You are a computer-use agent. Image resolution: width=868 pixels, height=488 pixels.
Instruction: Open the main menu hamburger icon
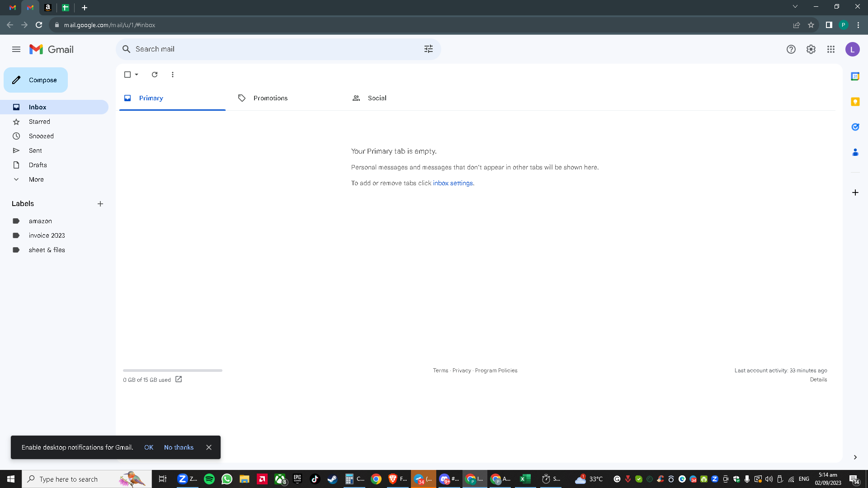coord(16,49)
